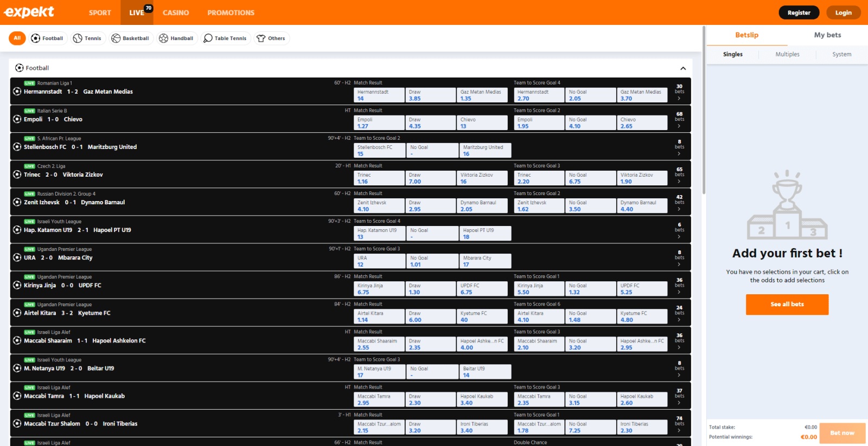Viewport: 868px width, 446px height.
Task: Select Kyetume FC Match Result odds 40
Action: (482, 316)
